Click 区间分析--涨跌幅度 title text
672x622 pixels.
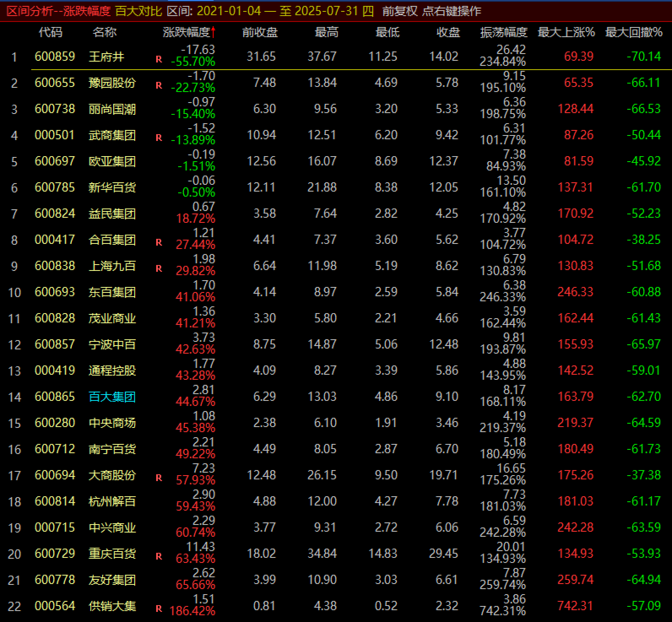pos(59,11)
